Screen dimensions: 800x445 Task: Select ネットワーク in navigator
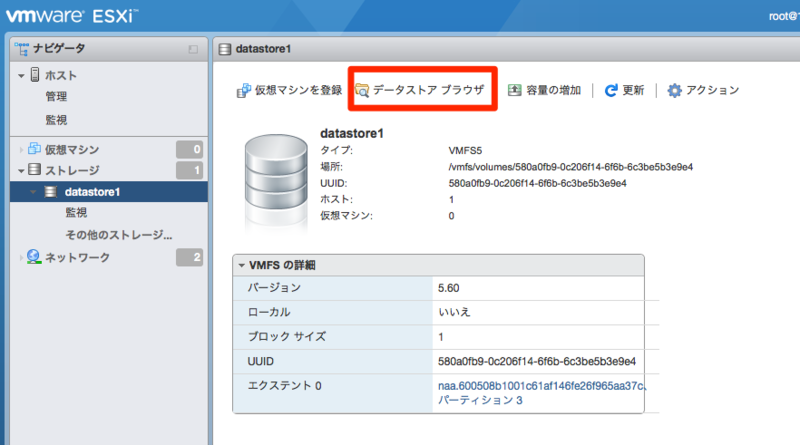point(77,257)
